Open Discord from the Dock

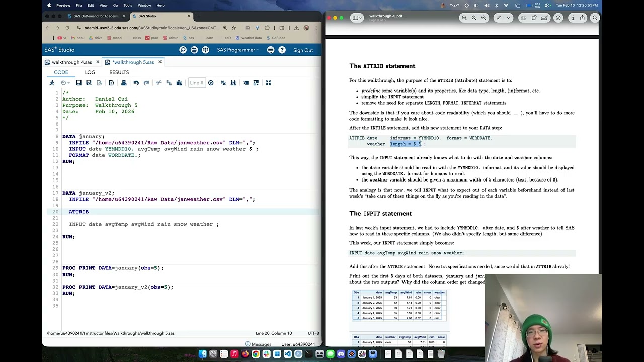(x=341, y=354)
